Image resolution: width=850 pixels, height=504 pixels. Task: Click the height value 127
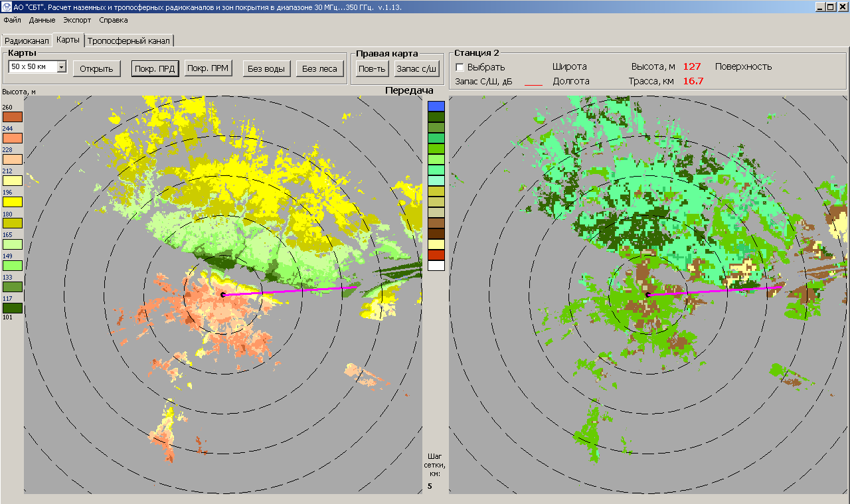click(x=692, y=66)
